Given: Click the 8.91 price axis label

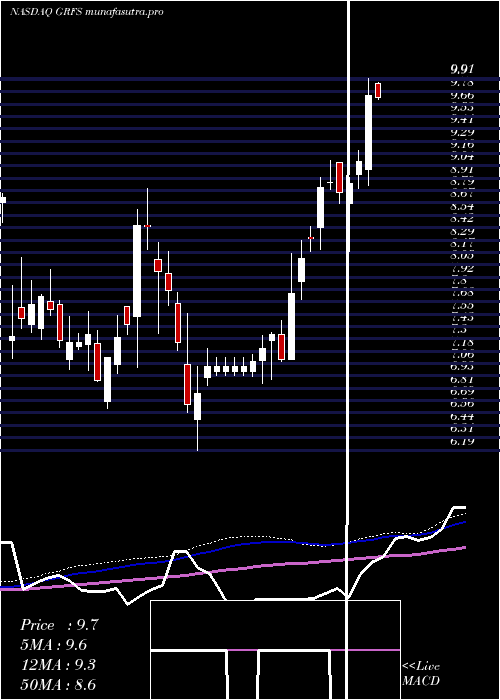Looking at the screenshot, I should pos(462,170).
